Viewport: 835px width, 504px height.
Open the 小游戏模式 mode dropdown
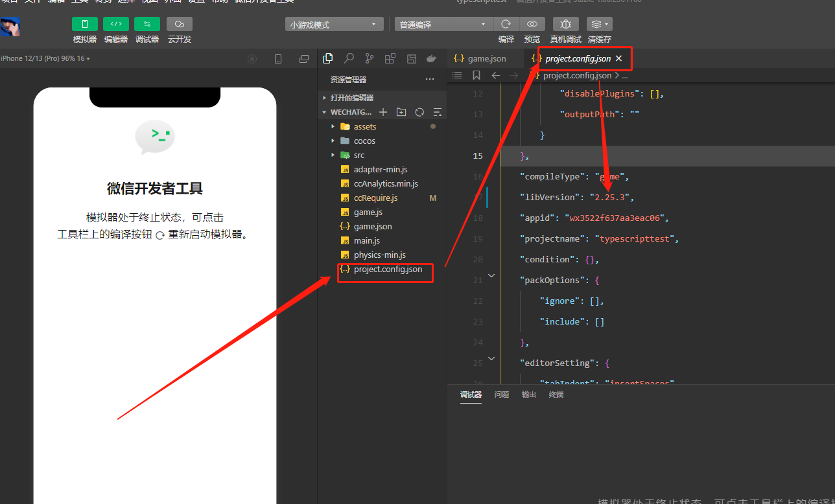(x=334, y=25)
